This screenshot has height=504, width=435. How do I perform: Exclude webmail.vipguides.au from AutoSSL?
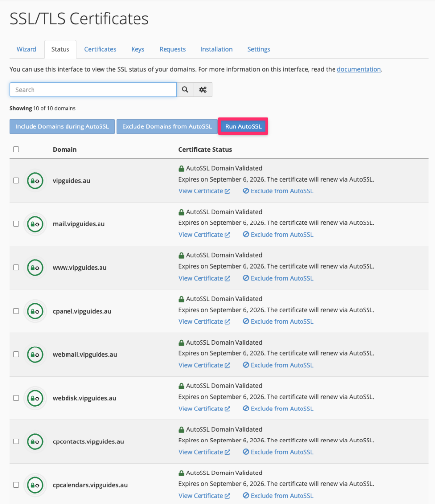[x=278, y=365]
